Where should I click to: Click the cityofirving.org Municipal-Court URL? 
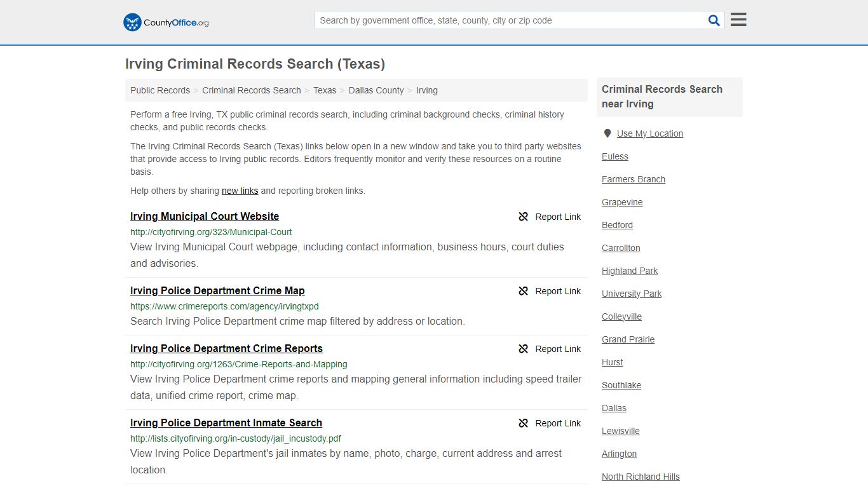(x=211, y=232)
